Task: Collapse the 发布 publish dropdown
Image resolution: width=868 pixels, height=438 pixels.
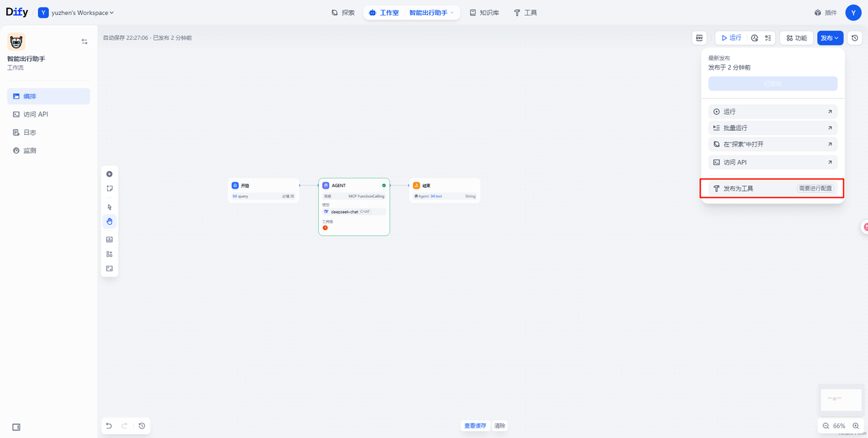Action: 829,38
